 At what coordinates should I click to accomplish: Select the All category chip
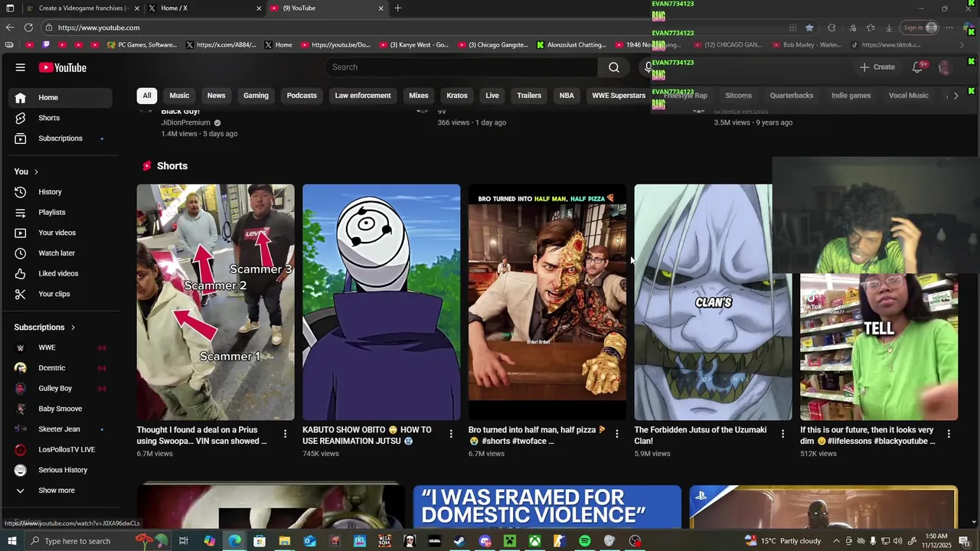tap(147, 96)
